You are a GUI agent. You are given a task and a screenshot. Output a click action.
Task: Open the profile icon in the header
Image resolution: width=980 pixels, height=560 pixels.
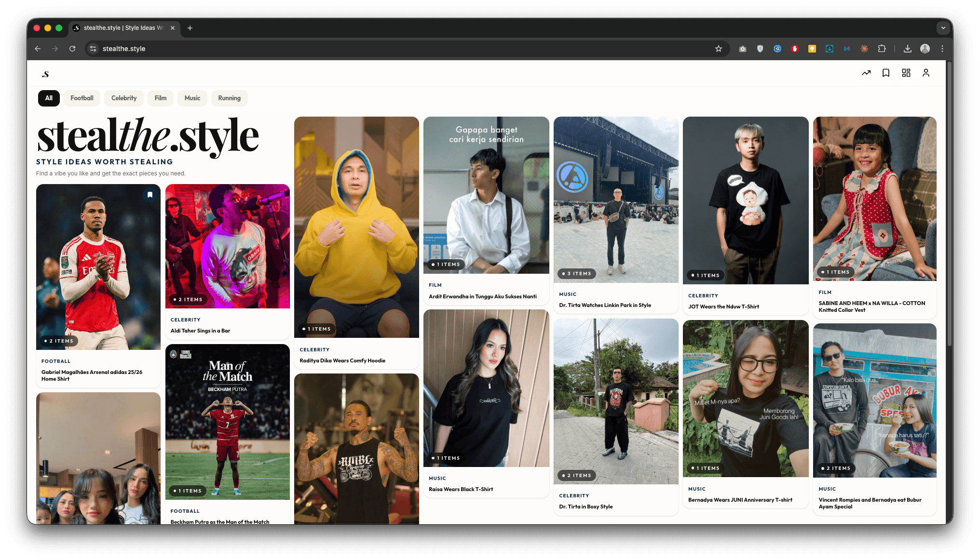coord(926,73)
